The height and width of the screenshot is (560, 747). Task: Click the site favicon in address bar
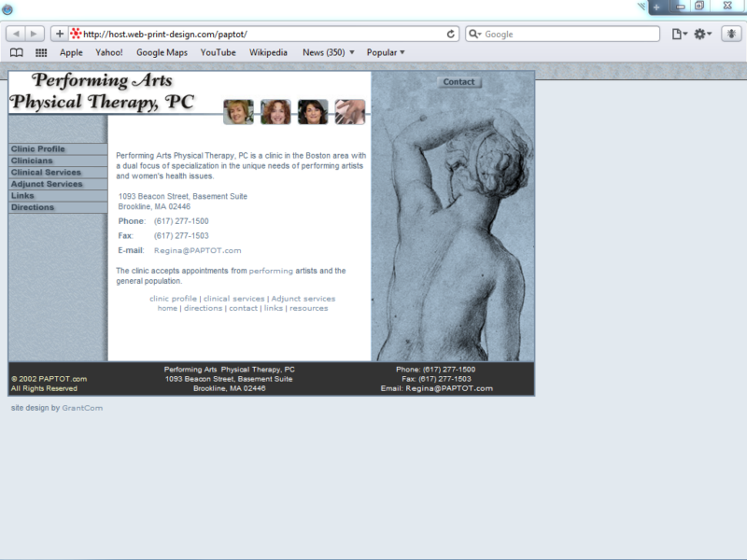click(x=76, y=34)
